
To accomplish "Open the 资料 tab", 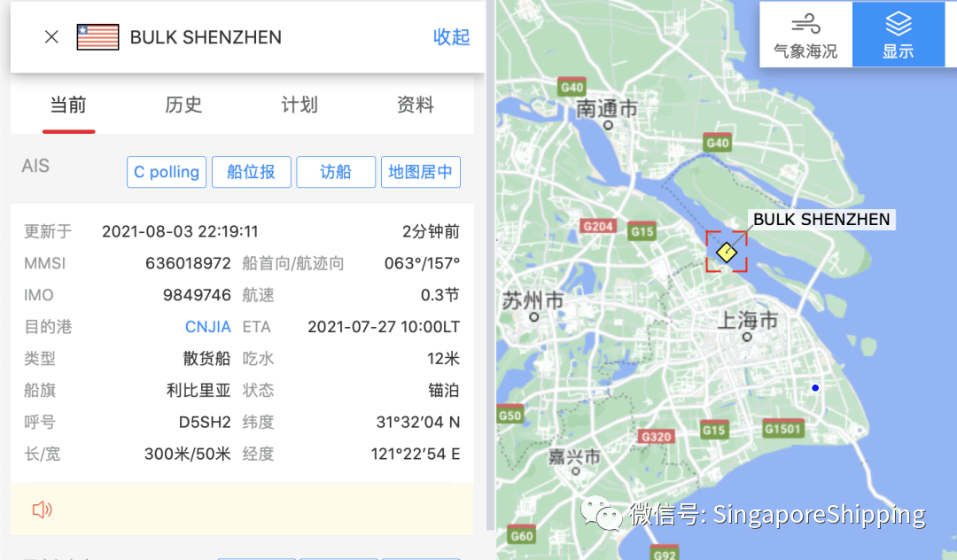I will (x=415, y=105).
